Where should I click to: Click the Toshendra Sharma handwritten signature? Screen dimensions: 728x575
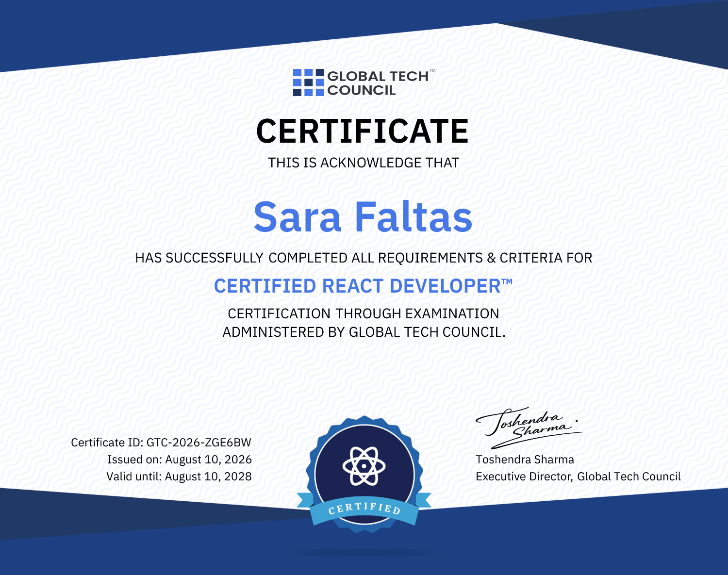click(x=529, y=427)
